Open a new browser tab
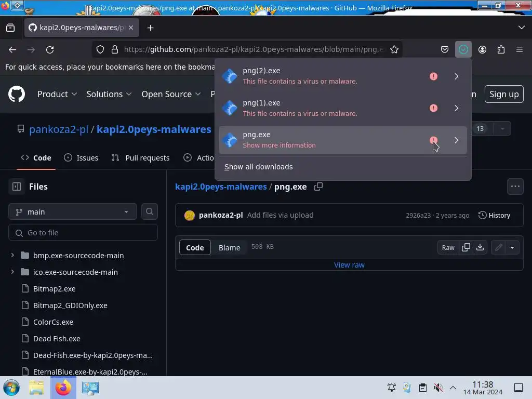This screenshot has width=532, height=399. (150, 28)
